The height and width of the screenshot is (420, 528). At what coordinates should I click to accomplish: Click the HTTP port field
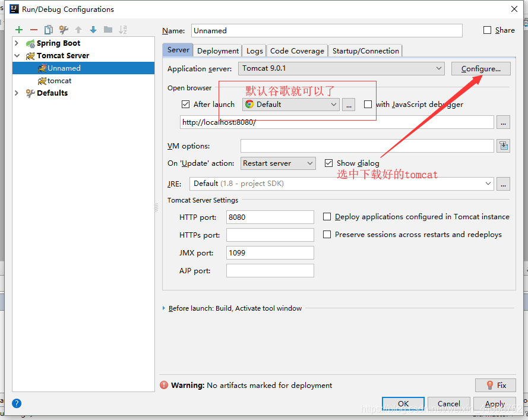click(270, 217)
